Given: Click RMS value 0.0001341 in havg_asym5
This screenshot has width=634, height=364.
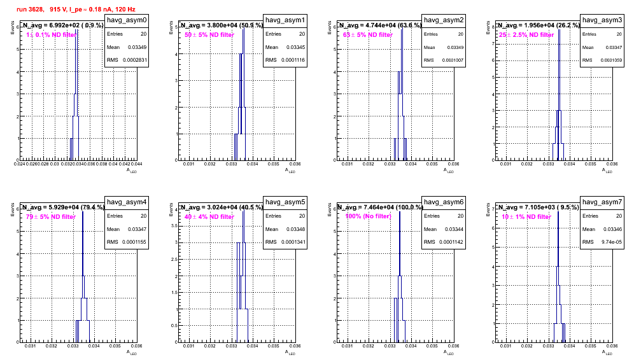Looking at the screenshot, I should (x=293, y=242).
